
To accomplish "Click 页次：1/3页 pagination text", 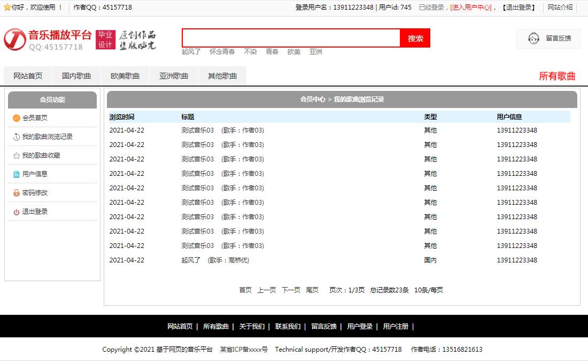I will click(347, 290).
